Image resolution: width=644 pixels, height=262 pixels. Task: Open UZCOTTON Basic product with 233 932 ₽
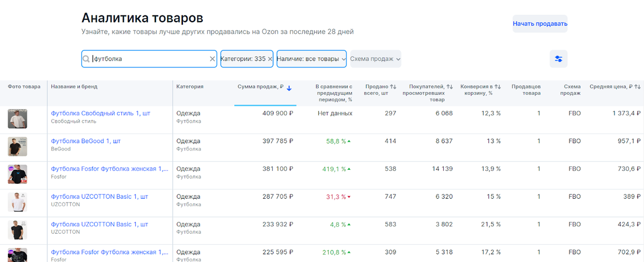(x=99, y=224)
